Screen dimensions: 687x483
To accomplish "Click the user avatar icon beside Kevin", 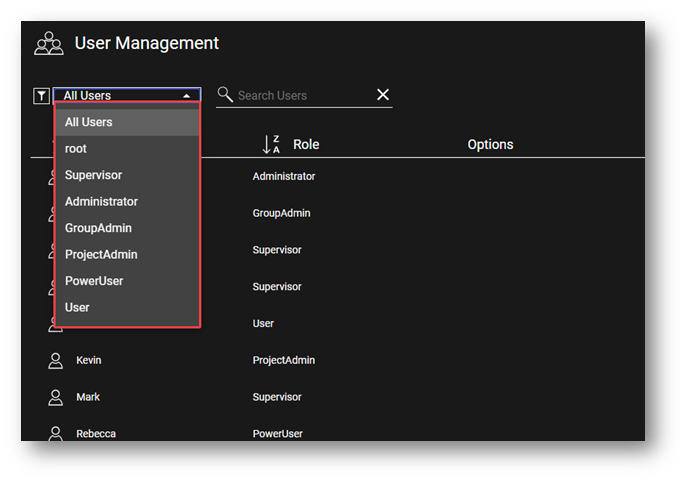I will coord(56,361).
